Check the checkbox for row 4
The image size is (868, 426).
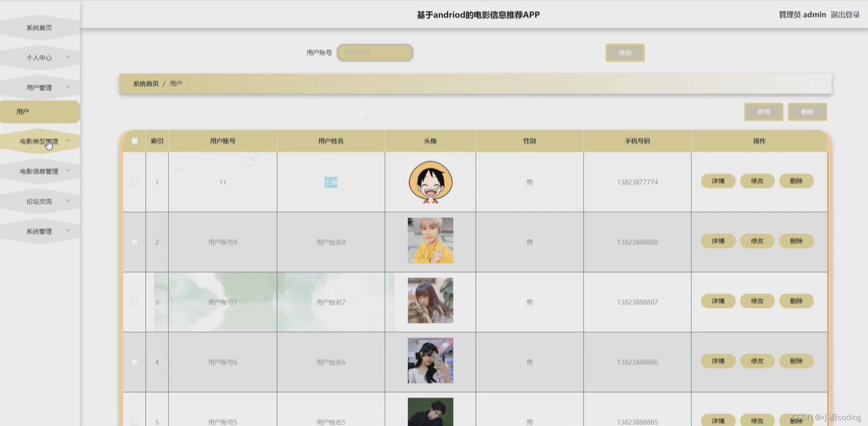click(x=134, y=362)
